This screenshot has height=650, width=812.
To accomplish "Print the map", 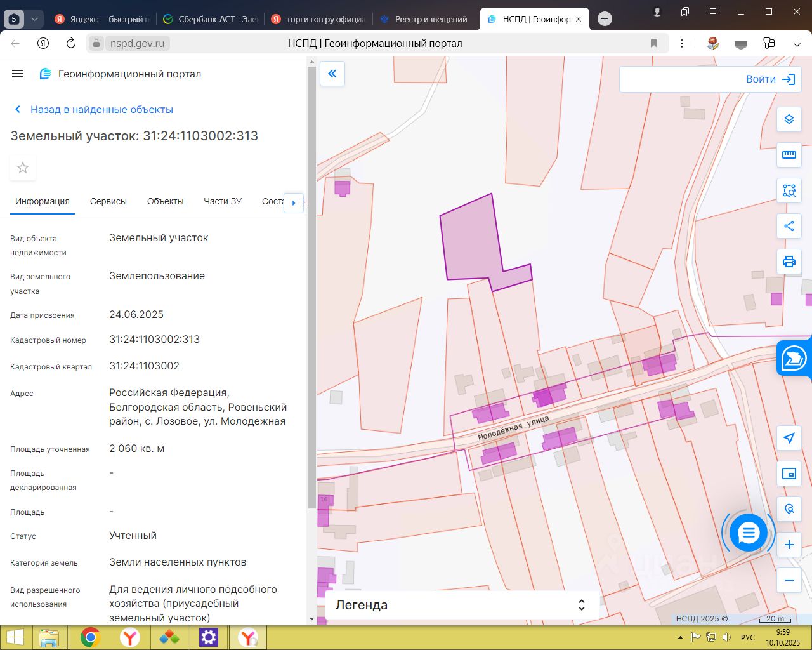I will (x=789, y=262).
